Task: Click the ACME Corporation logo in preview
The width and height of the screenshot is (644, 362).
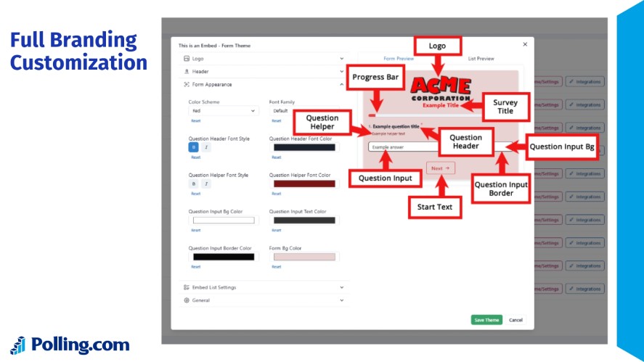Action: point(441,89)
